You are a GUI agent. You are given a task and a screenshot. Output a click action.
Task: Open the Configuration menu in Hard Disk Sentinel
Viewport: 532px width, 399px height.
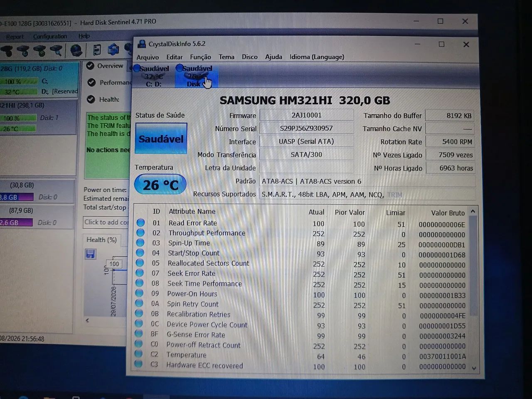click(50, 36)
